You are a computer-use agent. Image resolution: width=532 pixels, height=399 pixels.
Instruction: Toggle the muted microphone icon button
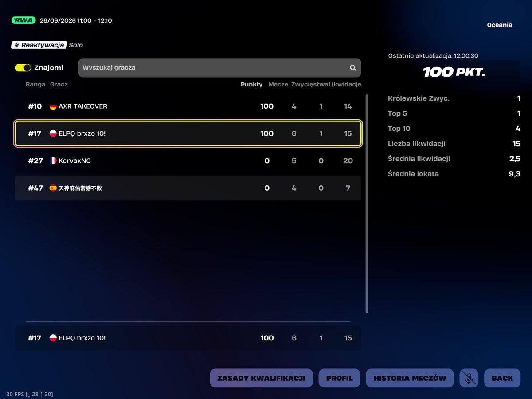tap(469, 378)
